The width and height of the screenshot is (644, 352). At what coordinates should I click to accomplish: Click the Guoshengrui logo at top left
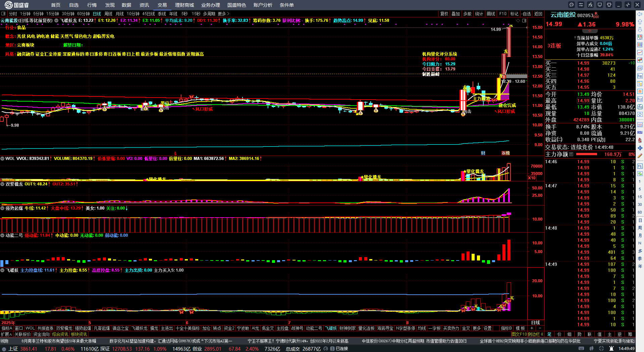17,5
